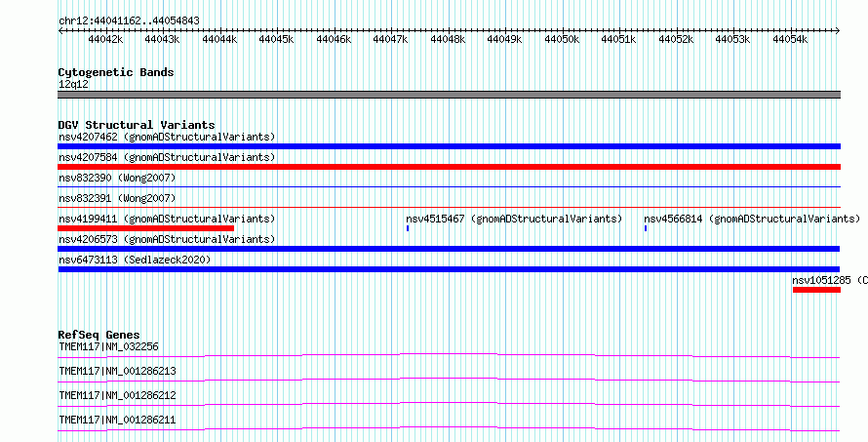Image resolution: width=868 pixels, height=442 pixels.
Task: Open variant nsv4206573 label
Action: coord(167,239)
